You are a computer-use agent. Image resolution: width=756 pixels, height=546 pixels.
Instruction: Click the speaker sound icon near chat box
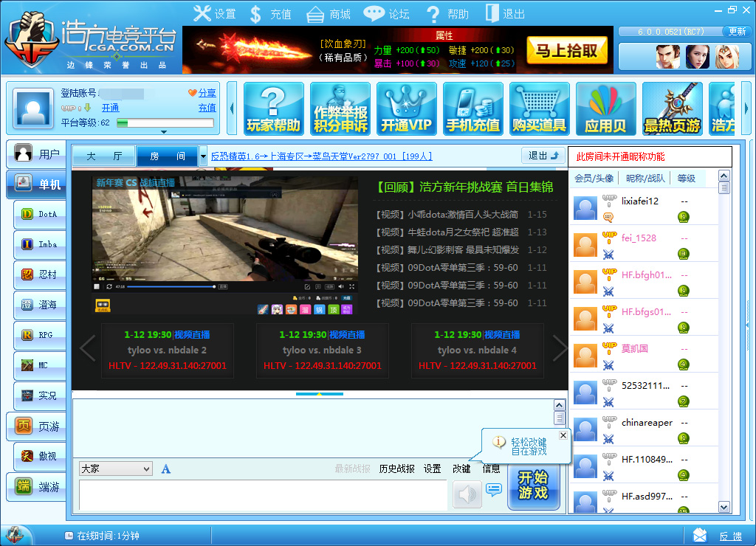[467, 494]
